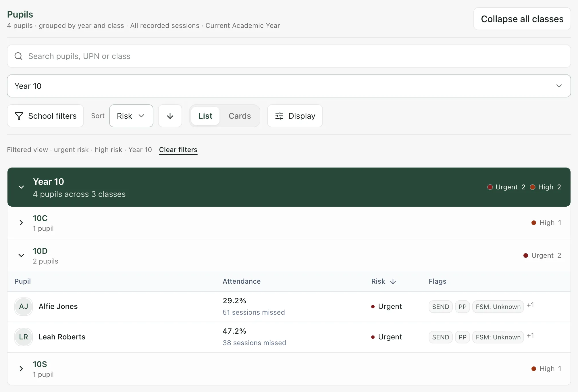The height and width of the screenshot is (392, 578).
Task: Expand class 10C row
Action: click(x=289, y=223)
